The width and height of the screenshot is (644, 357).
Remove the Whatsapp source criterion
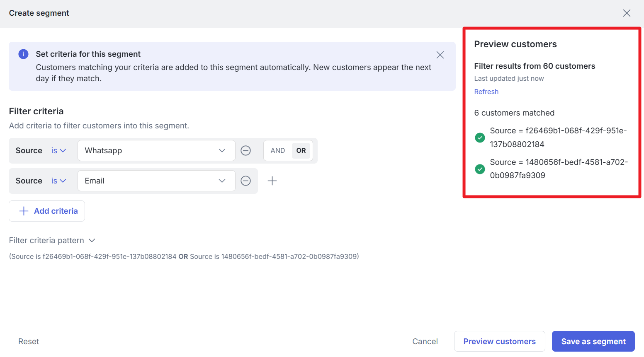(x=245, y=151)
